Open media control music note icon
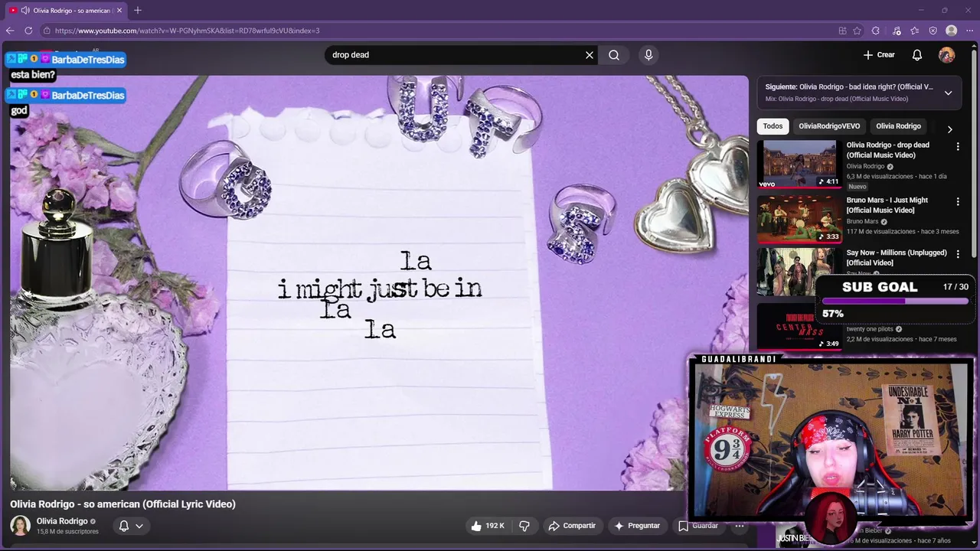The image size is (980, 551). click(897, 31)
